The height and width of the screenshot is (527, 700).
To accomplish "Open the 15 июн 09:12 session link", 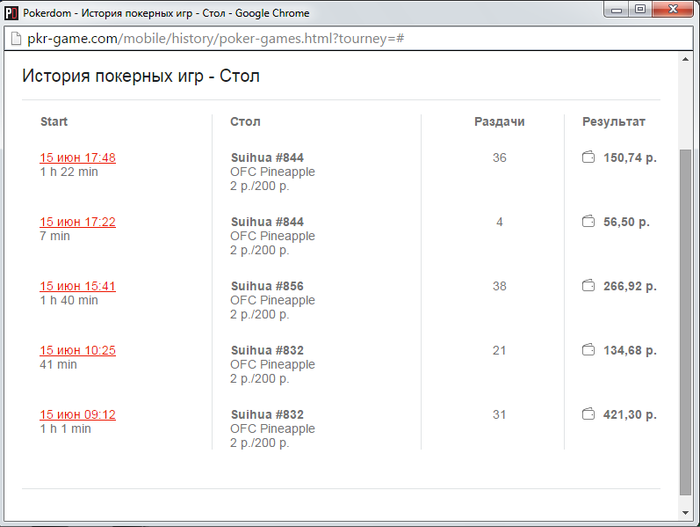I will pyautogui.click(x=78, y=415).
